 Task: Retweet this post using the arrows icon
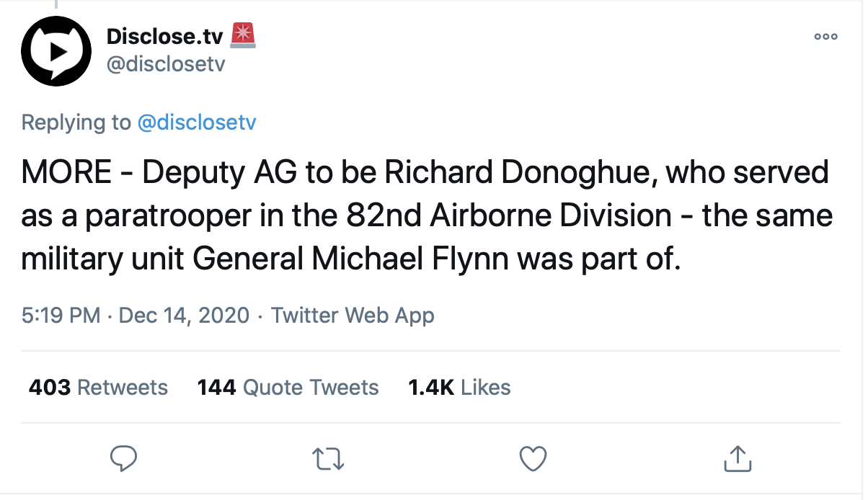[328, 457]
